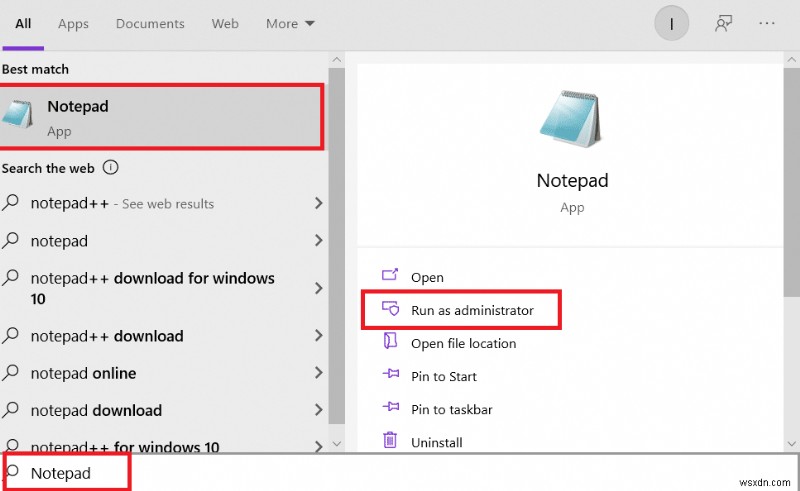800x491 pixels.
Task: Click the Uninstall trash icon
Action: pyautogui.click(x=390, y=441)
